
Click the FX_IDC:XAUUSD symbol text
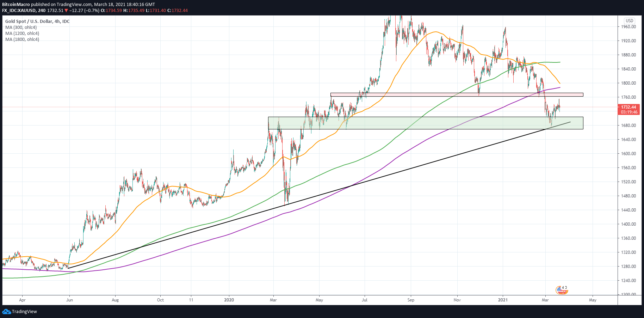tap(19, 11)
